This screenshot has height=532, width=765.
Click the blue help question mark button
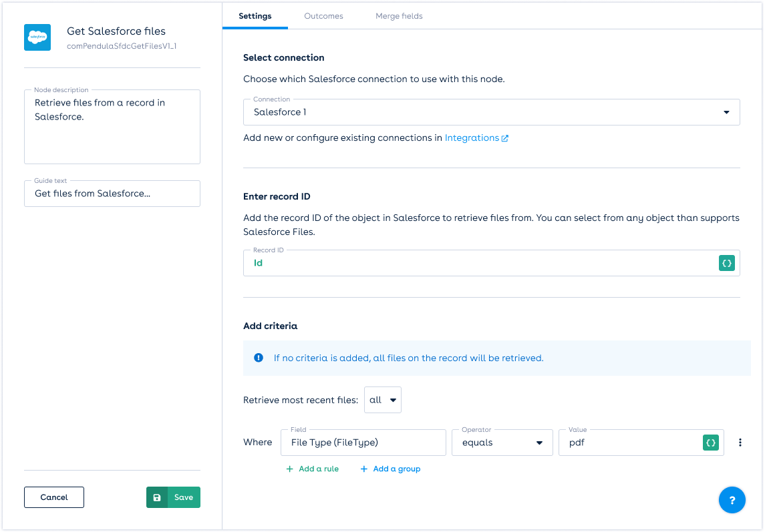pyautogui.click(x=732, y=500)
